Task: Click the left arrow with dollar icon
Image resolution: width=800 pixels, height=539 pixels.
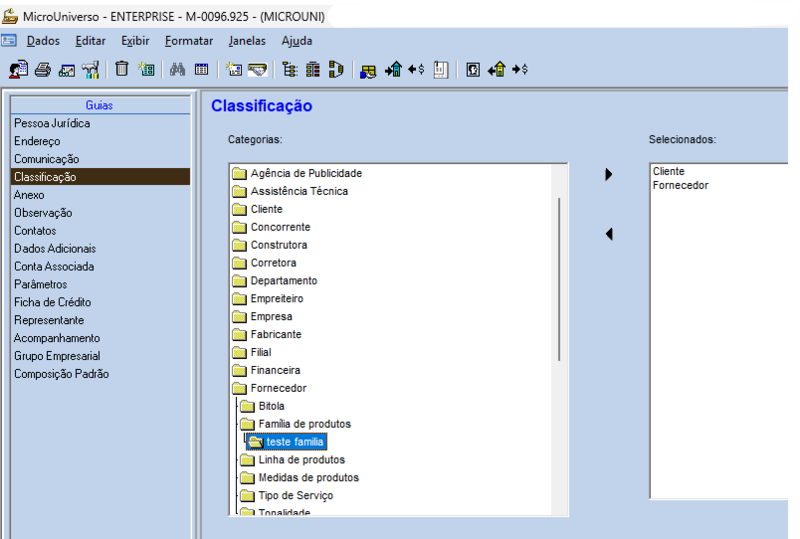Action: (x=416, y=69)
